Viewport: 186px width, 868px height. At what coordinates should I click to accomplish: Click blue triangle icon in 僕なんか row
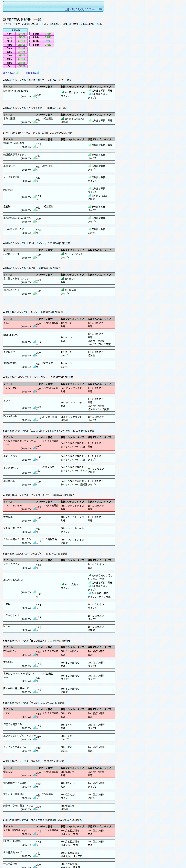pyautogui.click(x=34, y=775)
